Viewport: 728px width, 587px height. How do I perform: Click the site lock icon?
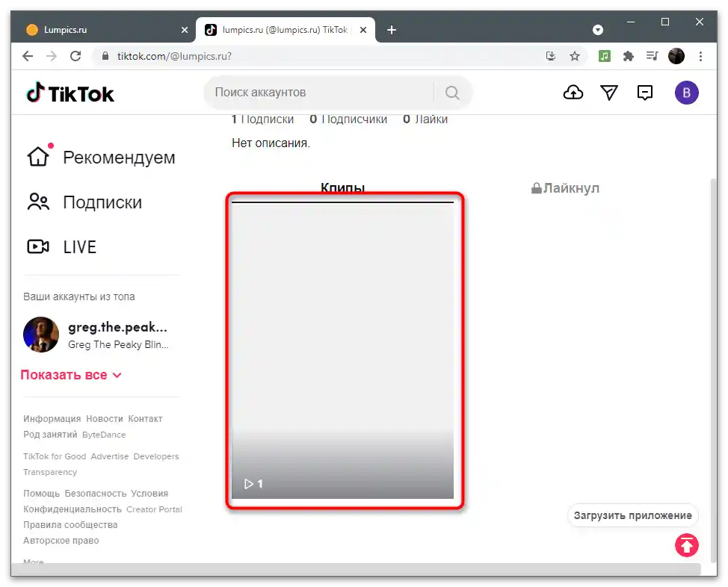point(105,56)
